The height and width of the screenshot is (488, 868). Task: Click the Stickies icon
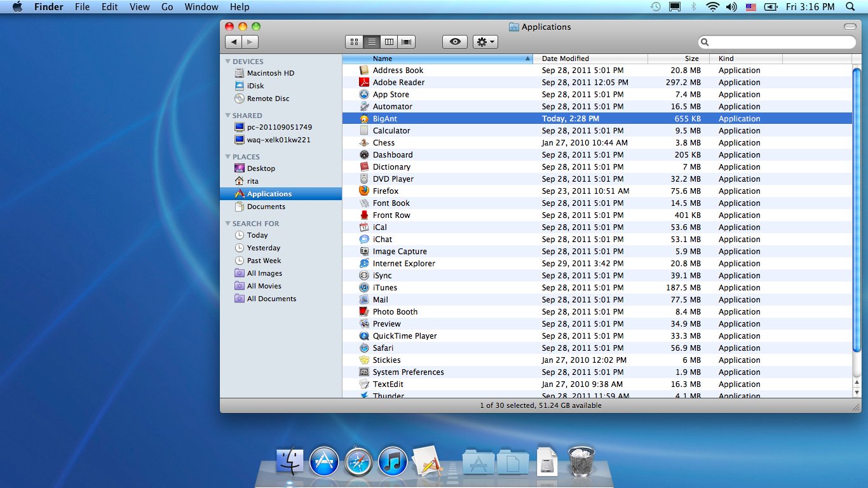pyautogui.click(x=364, y=360)
